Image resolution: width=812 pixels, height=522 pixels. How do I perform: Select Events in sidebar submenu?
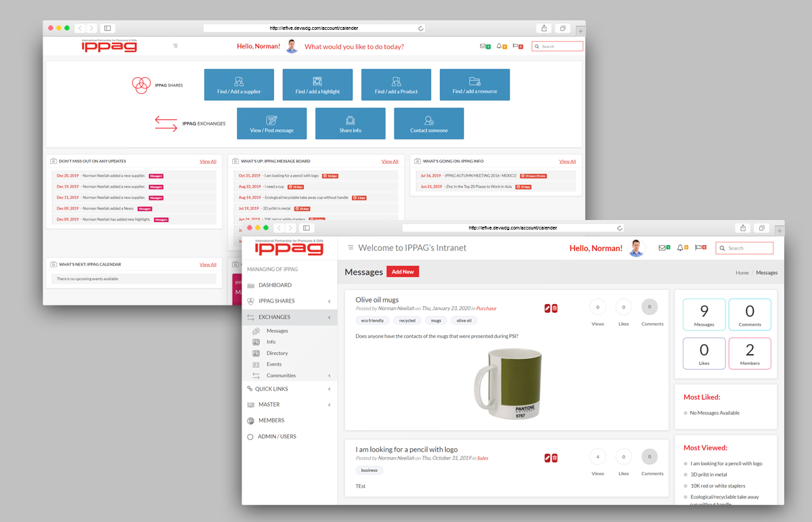274,364
